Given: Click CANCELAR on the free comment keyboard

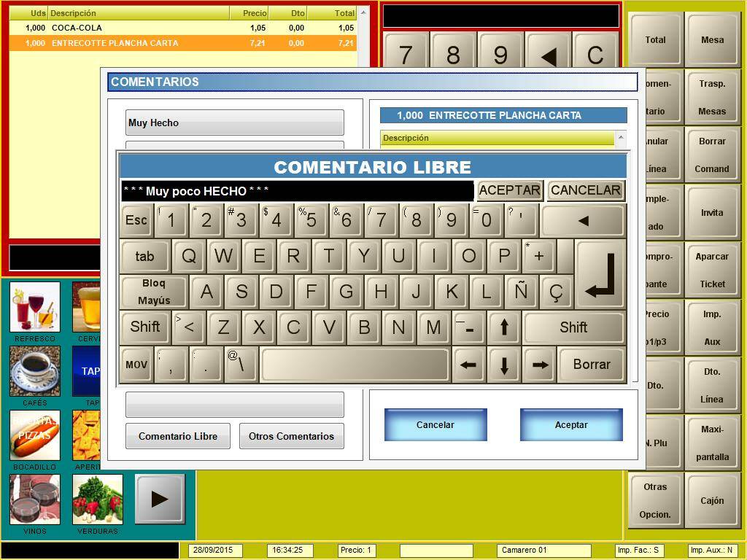Looking at the screenshot, I should 585,190.
